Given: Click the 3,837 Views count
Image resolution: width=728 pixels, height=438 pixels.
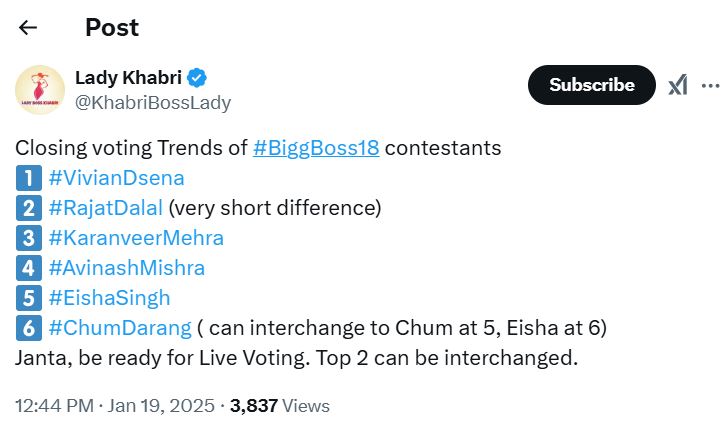Looking at the screenshot, I should point(280,406).
